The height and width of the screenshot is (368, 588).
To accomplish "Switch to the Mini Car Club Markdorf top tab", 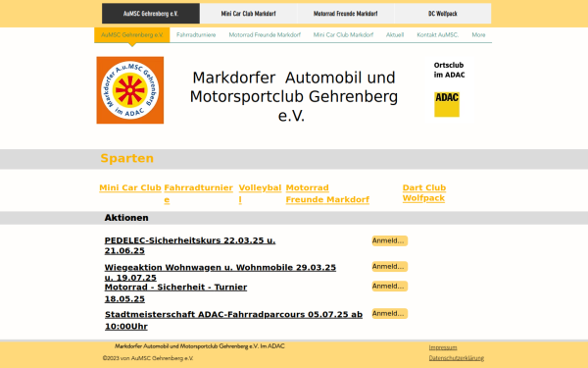I will point(248,14).
